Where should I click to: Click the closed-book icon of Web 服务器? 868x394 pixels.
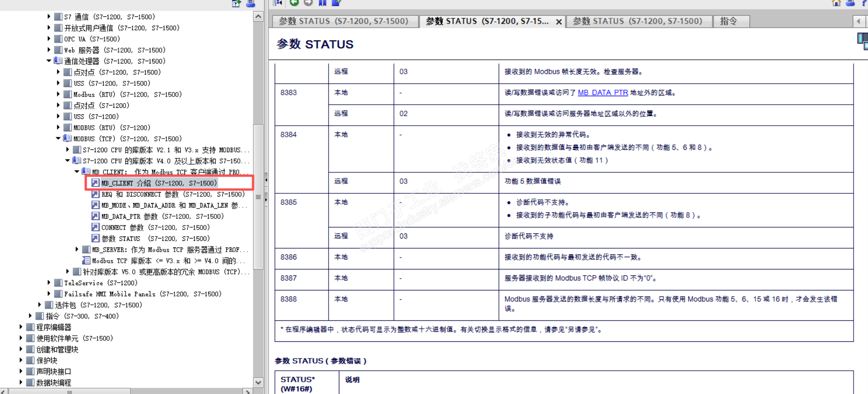[58, 50]
